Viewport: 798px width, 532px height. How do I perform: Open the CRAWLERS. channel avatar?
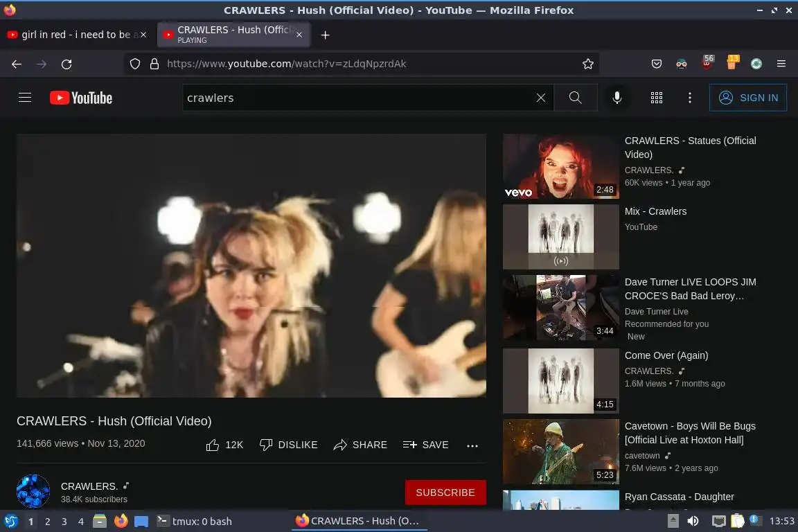point(33,491)
